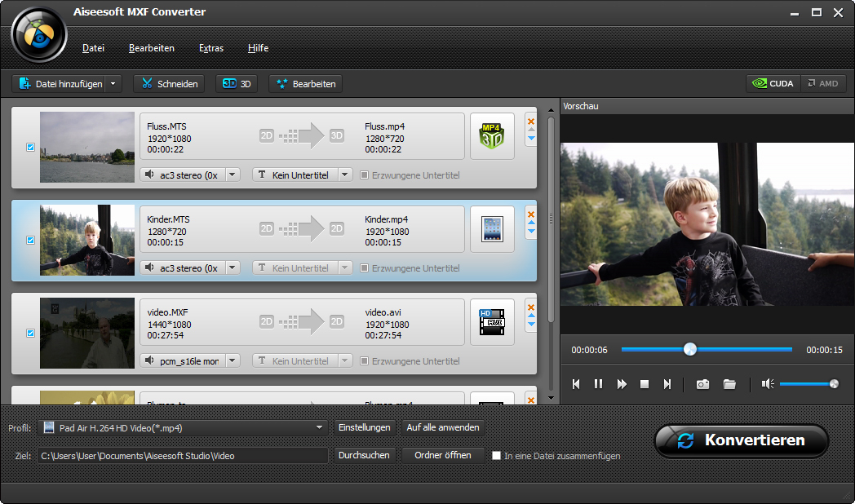Click the 2D to 3D conversion arrow for Fluss
This screenshot has width=855, height=504.
pyautogui.click(x=302, y=135)
